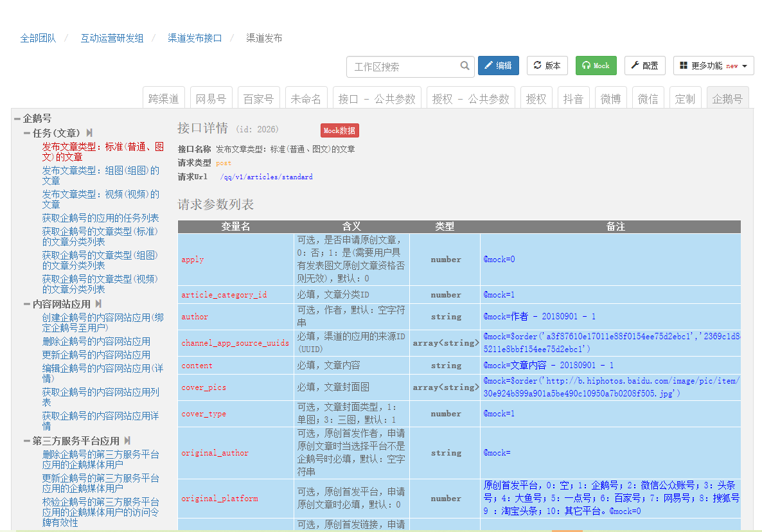Viewport: 762px width, 532px height.
Task: Select 删除企鹅号的内容网站应用 in the sidebar
Action: point(96,341)
